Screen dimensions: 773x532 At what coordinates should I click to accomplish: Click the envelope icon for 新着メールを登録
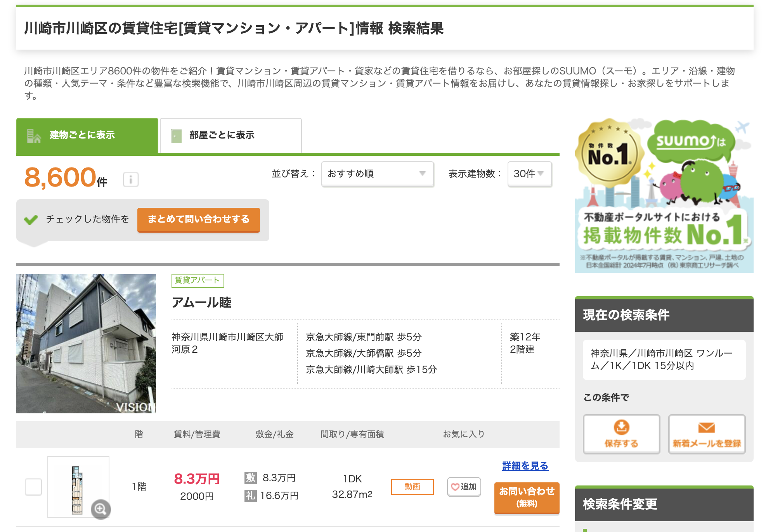[706, 427]
